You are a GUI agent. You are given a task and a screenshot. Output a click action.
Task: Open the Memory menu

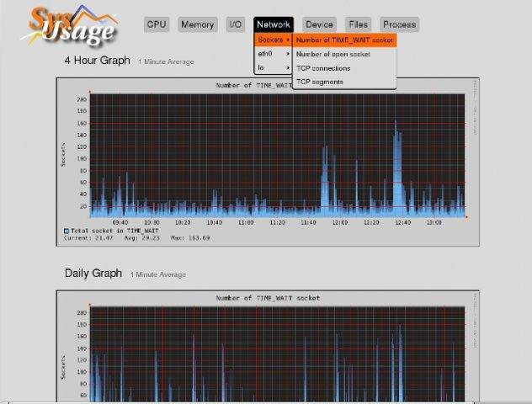pos(198,24)
